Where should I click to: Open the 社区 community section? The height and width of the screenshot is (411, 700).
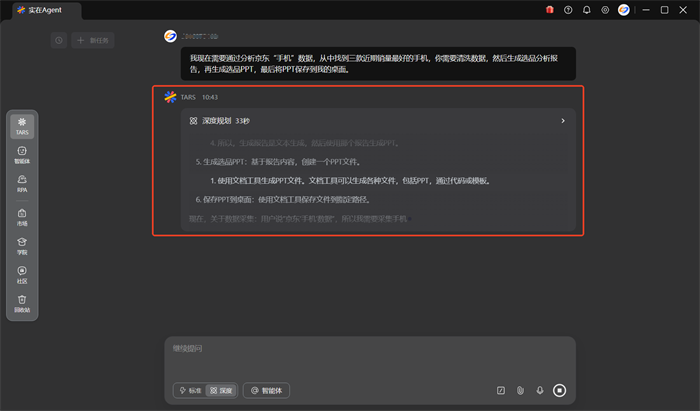pos(22,273)
